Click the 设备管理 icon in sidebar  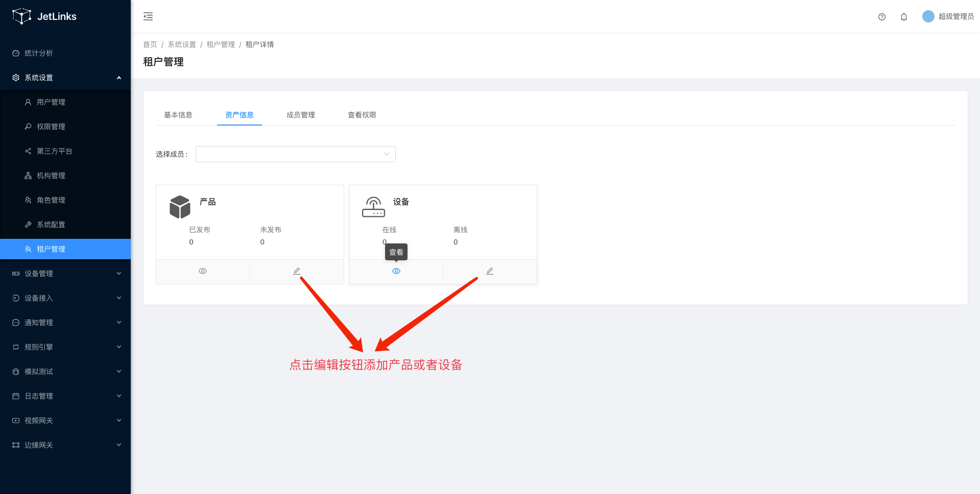point(16,274)
